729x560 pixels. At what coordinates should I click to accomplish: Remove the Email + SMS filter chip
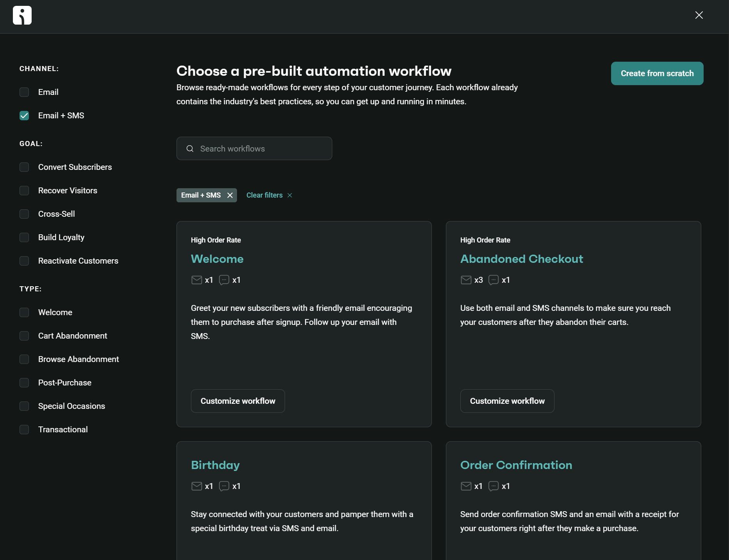tap(230, 195)
